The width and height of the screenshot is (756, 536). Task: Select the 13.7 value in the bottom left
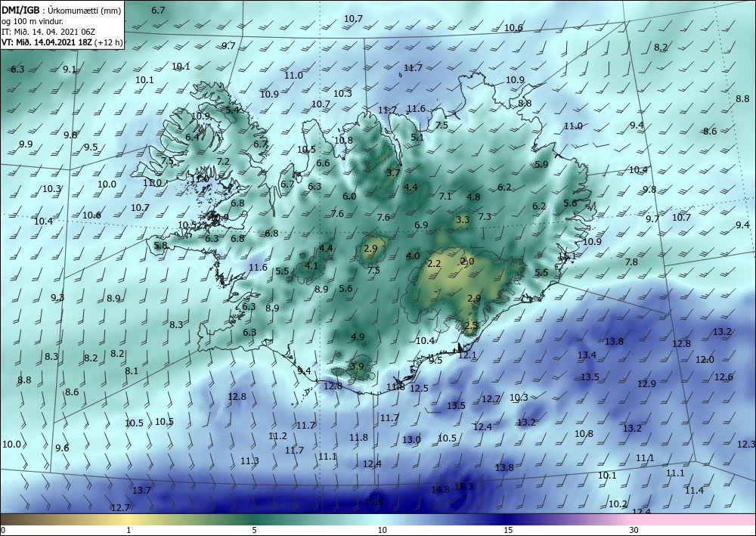142,491
